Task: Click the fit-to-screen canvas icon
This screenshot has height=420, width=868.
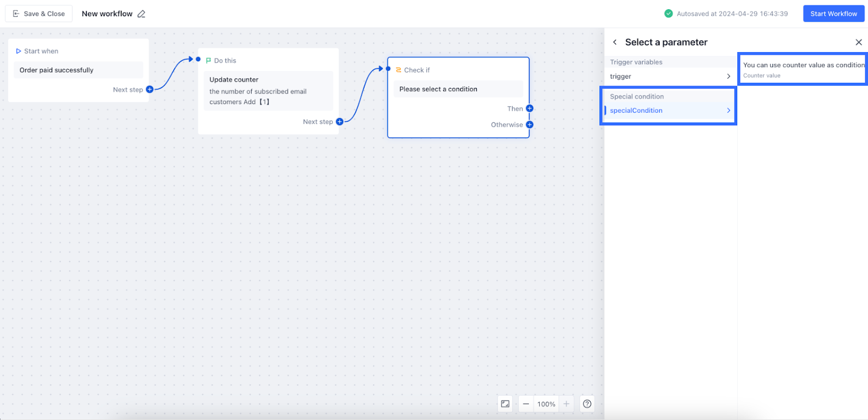Action: (505, 404)
